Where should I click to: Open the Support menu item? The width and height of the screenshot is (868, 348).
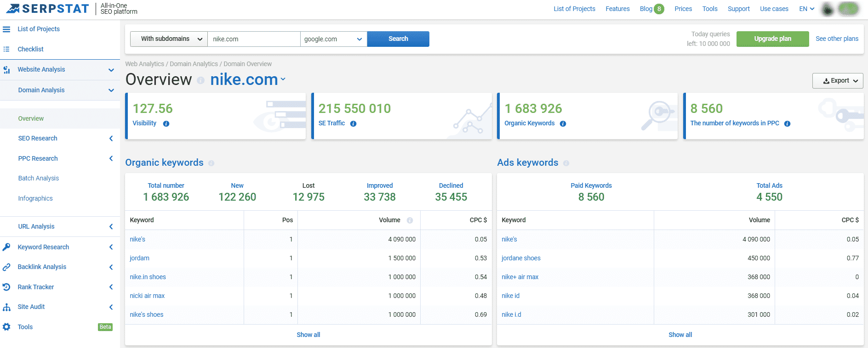738,9
